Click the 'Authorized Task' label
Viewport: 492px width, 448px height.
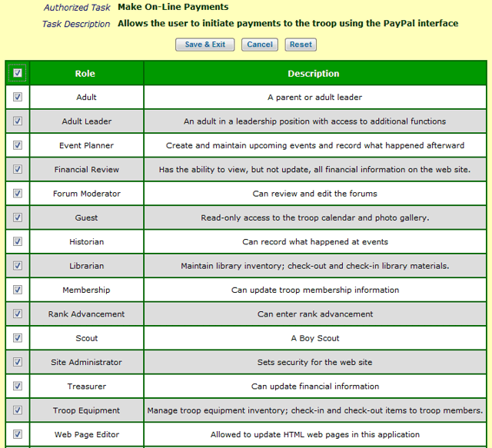77,7
